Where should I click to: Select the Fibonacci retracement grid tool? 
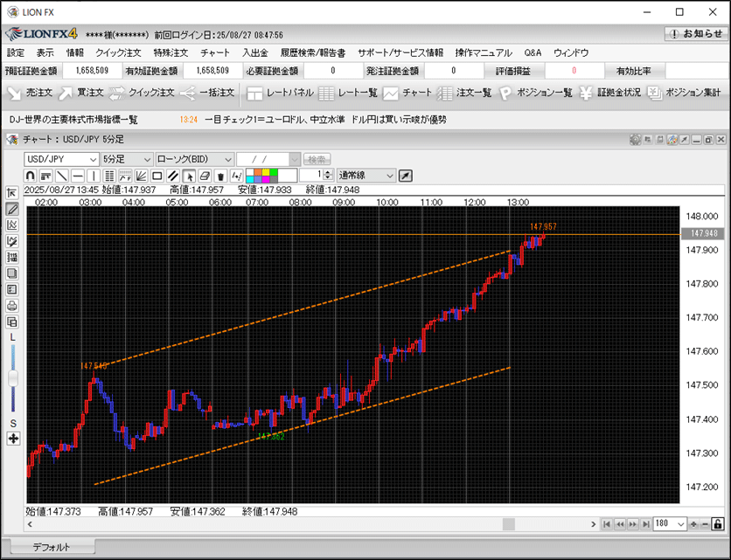click(x=109, y=176)
